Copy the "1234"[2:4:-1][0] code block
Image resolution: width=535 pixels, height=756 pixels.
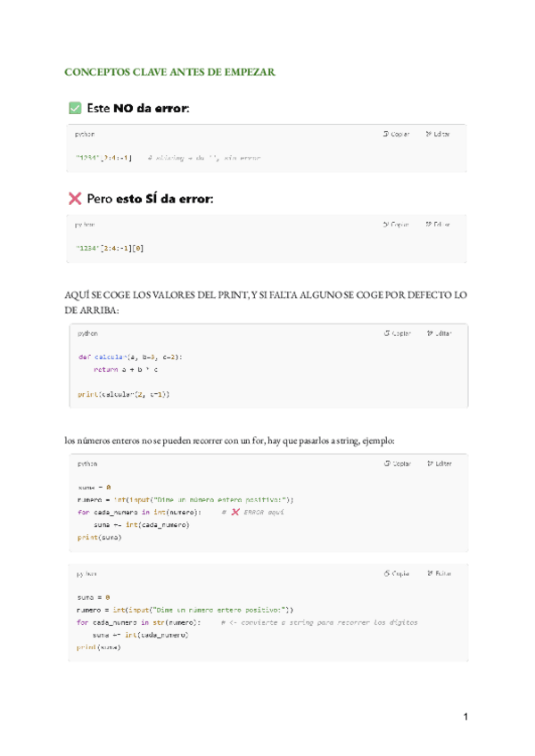pyautogui.click(x=396, y=225)
